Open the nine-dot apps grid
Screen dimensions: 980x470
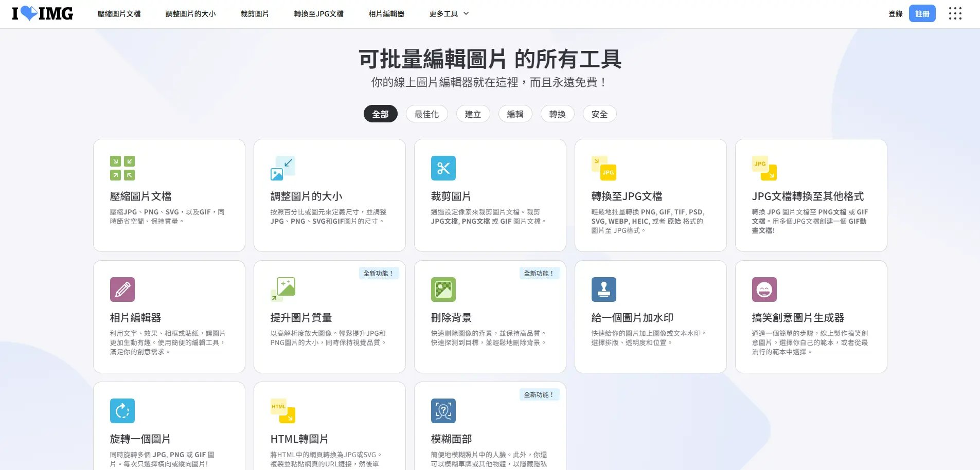[956, 13]
